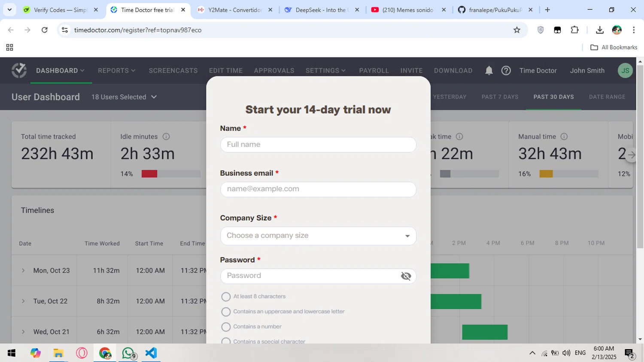Screen dimensions: 644x362
Task: Open Chrome profile avatar
Action: point(617,30)
